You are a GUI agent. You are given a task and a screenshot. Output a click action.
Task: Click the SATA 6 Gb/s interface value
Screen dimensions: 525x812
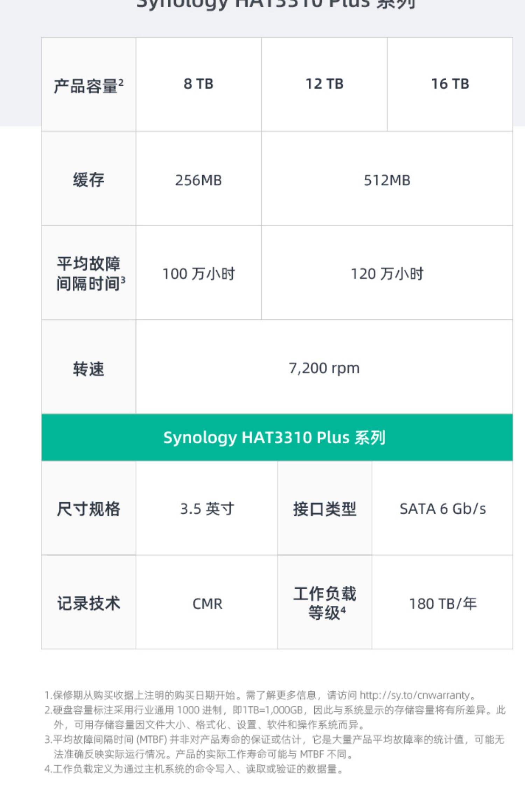(443, 509)
